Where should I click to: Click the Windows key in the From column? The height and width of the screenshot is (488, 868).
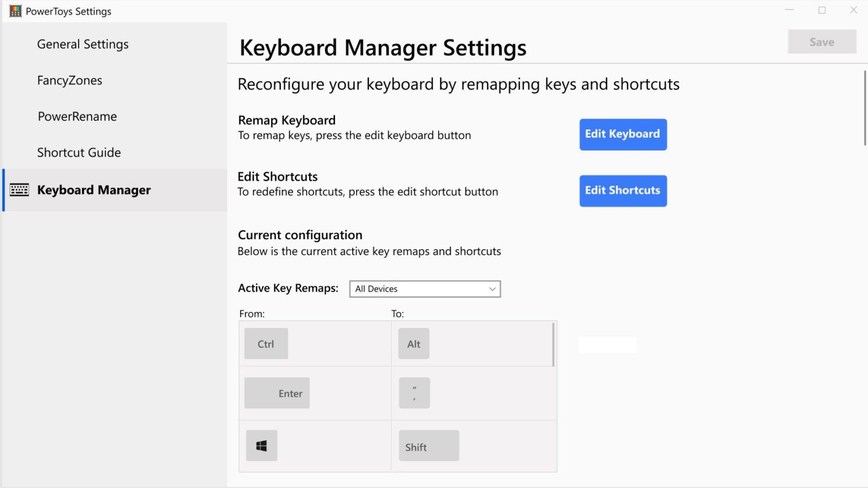(x=261, y=445)
